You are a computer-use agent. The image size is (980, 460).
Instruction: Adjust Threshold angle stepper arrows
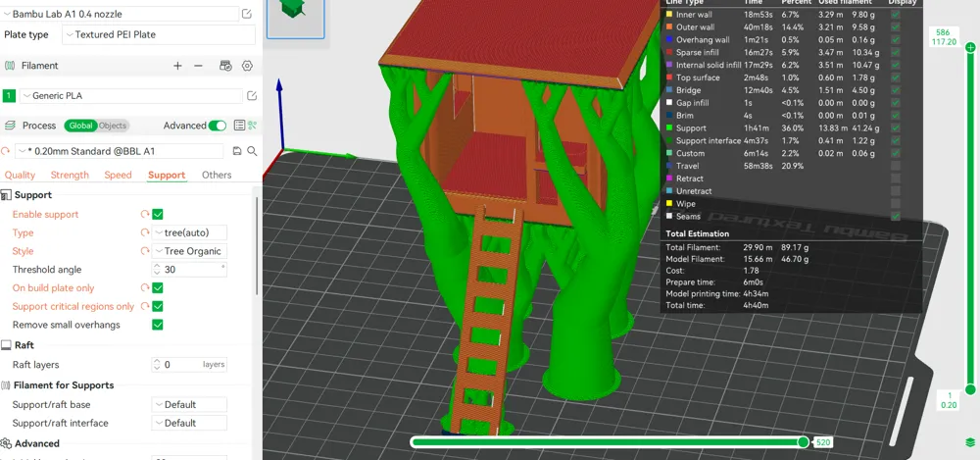tap(157, 270)
